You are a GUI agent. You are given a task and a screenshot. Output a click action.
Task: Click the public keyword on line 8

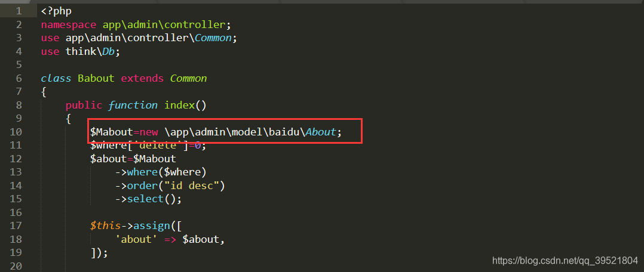point(84,106)
